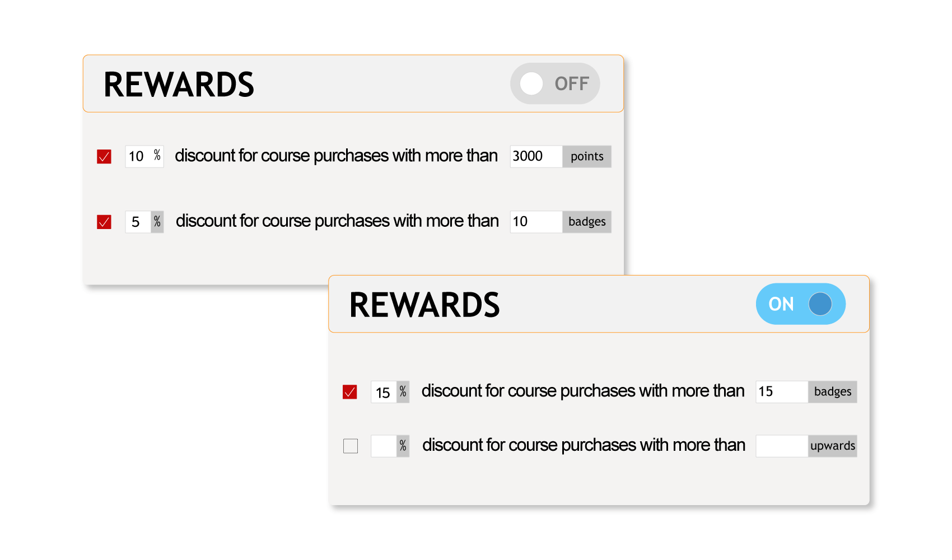Screen dimensions: 952x560
Task: Turn on the upper Rewards OFF toggle
Action: 554,83
